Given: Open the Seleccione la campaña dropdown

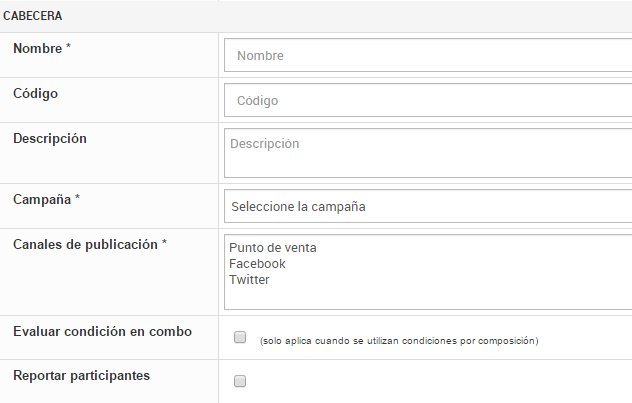Looking at the screenshot, I should tap(428, 207).
